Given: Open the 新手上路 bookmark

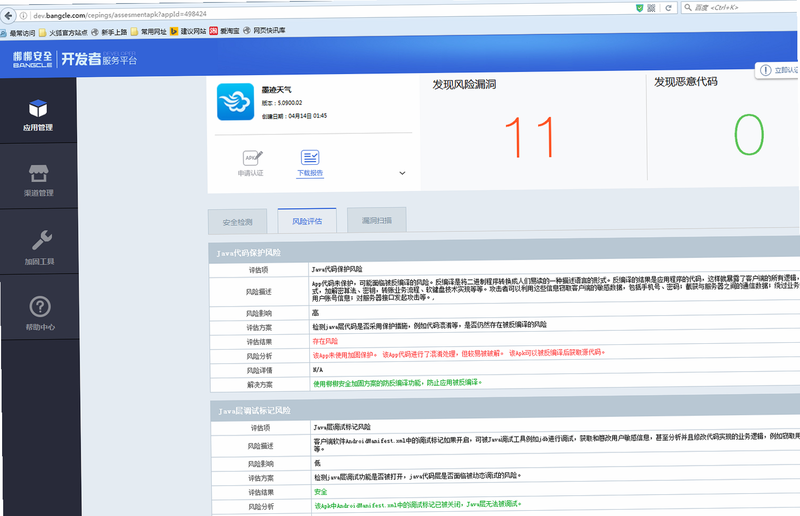Looking at the screenshot, I should point(109,32).
